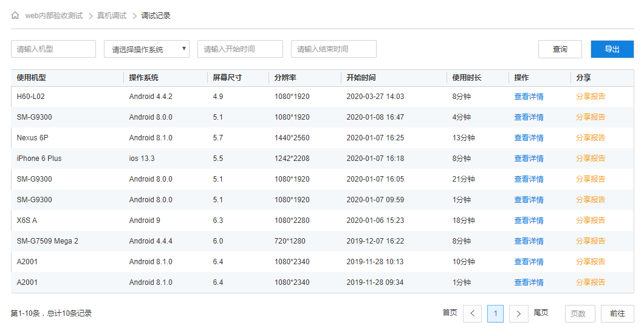
Task: Select the SM-G7509 Mega 2 cell
Action: (x=47, y=241)
